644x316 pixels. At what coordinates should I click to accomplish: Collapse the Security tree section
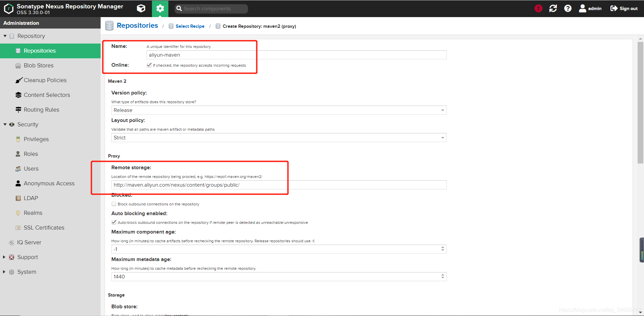(5, 124)
